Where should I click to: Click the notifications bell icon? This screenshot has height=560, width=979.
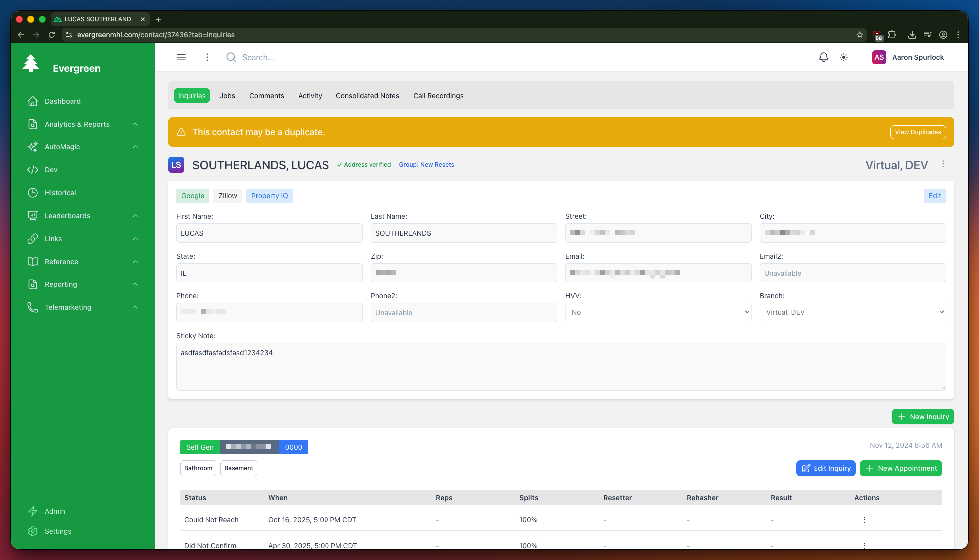[823, 57]
